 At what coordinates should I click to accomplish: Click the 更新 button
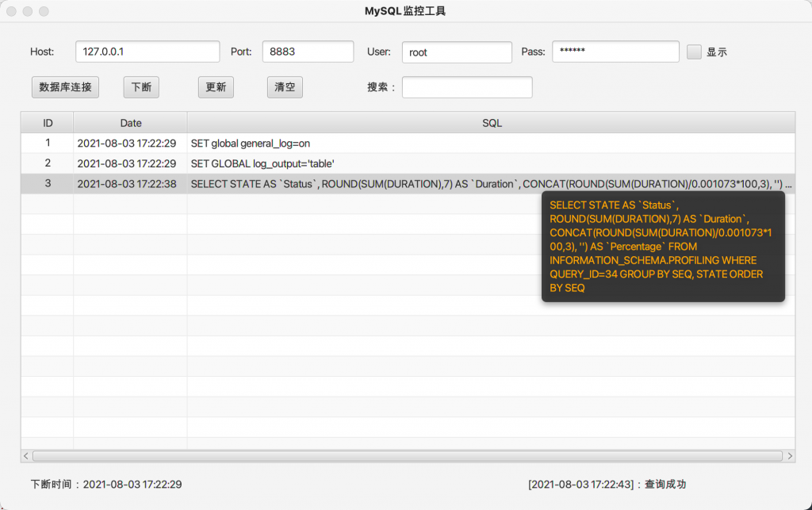216,87
